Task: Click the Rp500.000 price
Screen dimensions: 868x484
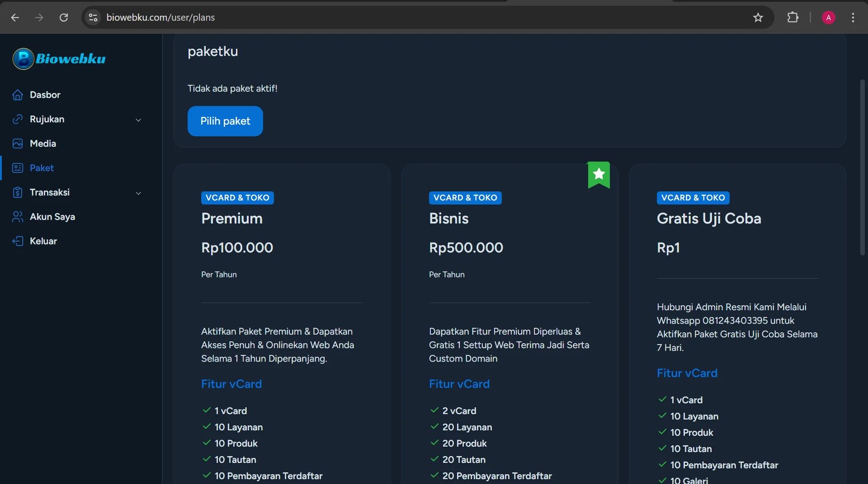Action: pyautogui.click(x=466, y=248)
